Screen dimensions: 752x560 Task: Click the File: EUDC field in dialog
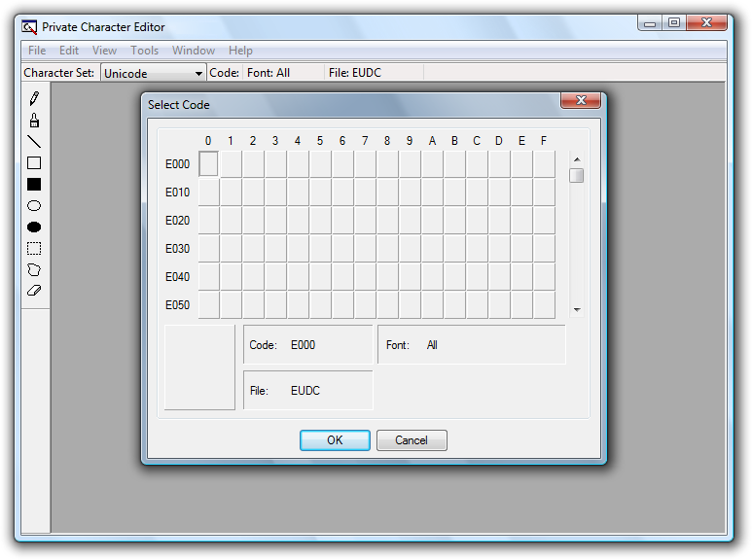click(307, 390)
